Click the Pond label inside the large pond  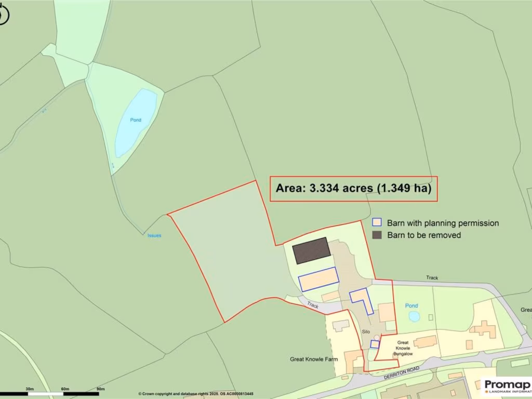tap(136, 120)
